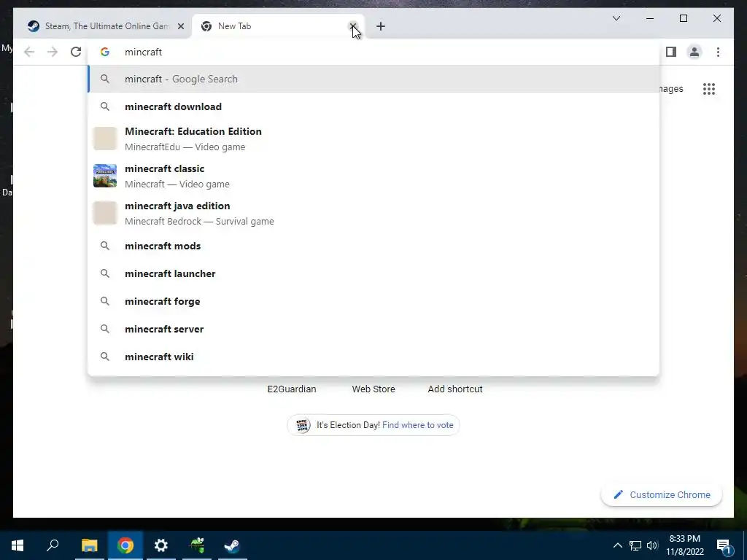Follow 'Find where to vote' link
The height and width of the screenshot is (560, 747).
point(418,425)
